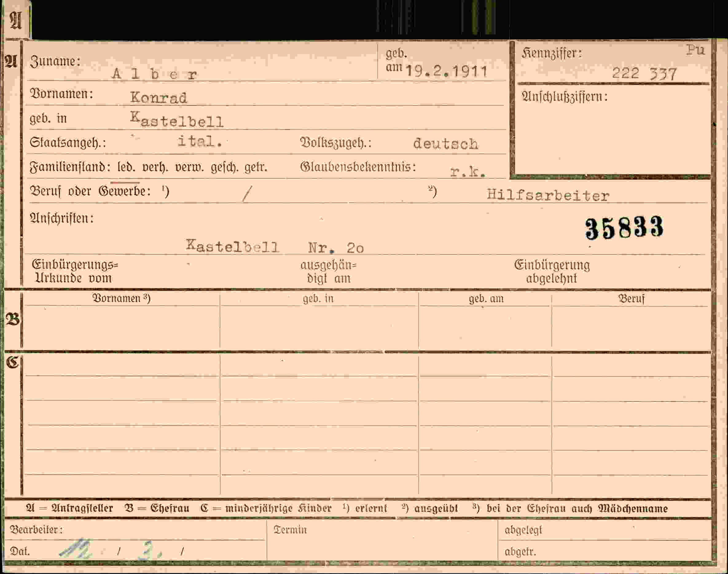The image size is (728, 574).
Task: Click the "Volkszugeh.:" label
Action: (336, 143)
